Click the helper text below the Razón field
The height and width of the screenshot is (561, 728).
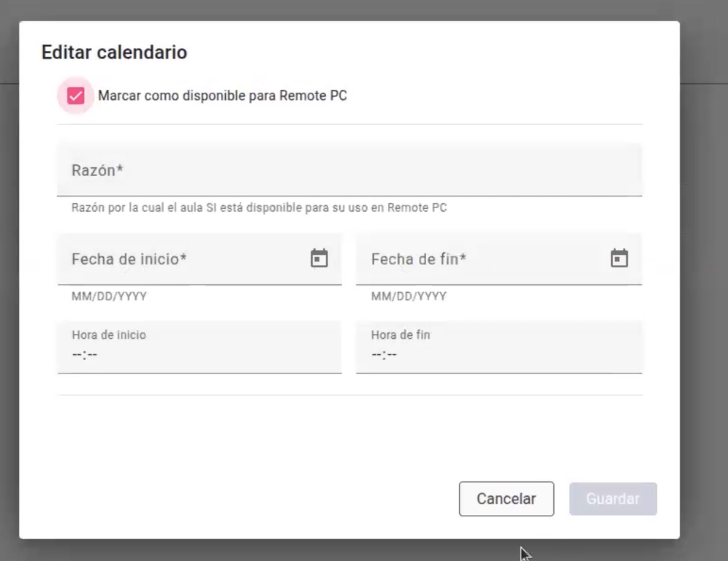point(259,207)
